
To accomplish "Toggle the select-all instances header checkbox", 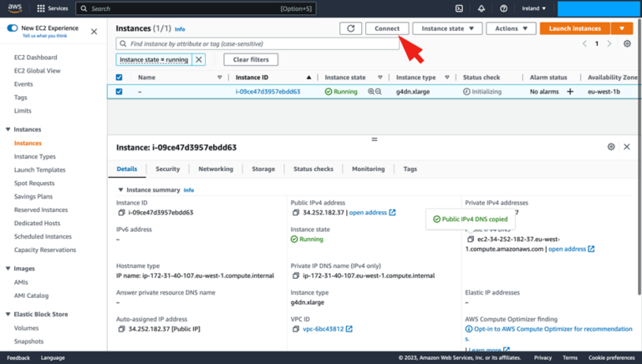I will (x=119, y=78).
